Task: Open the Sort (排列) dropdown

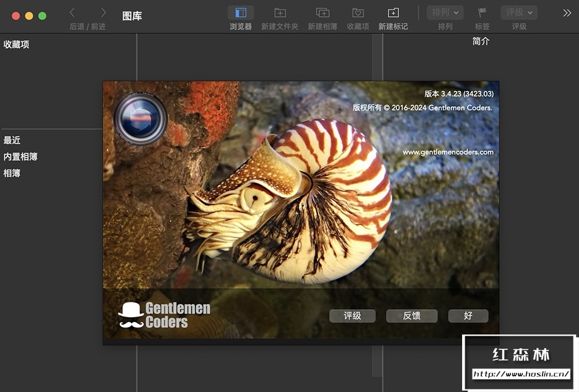Action: 445,12
